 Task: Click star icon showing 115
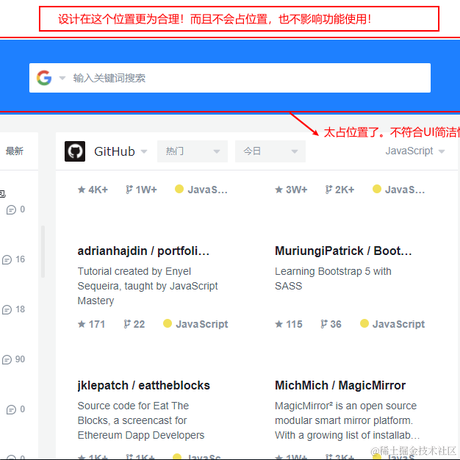coord(279,324)
